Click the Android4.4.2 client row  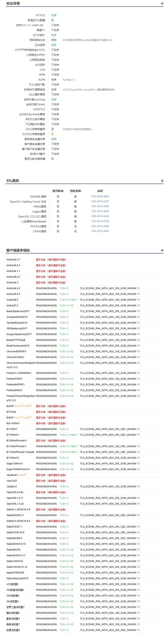point(85,288)
